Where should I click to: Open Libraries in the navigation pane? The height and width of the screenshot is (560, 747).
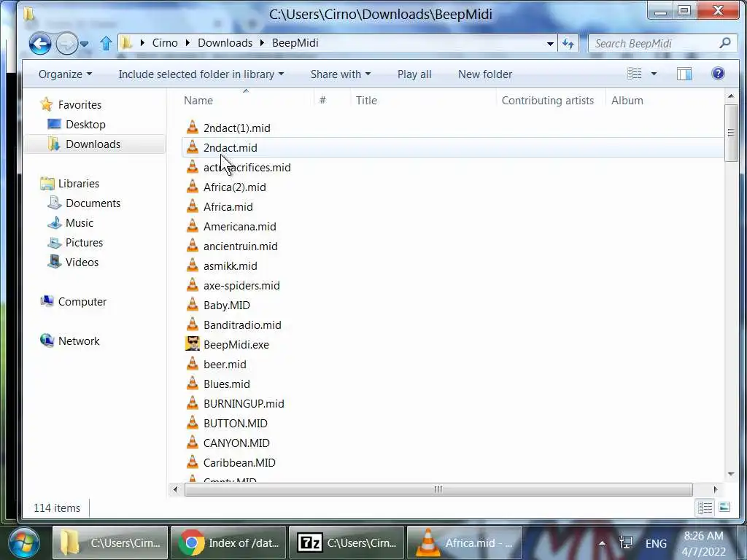tap(79, 184)
